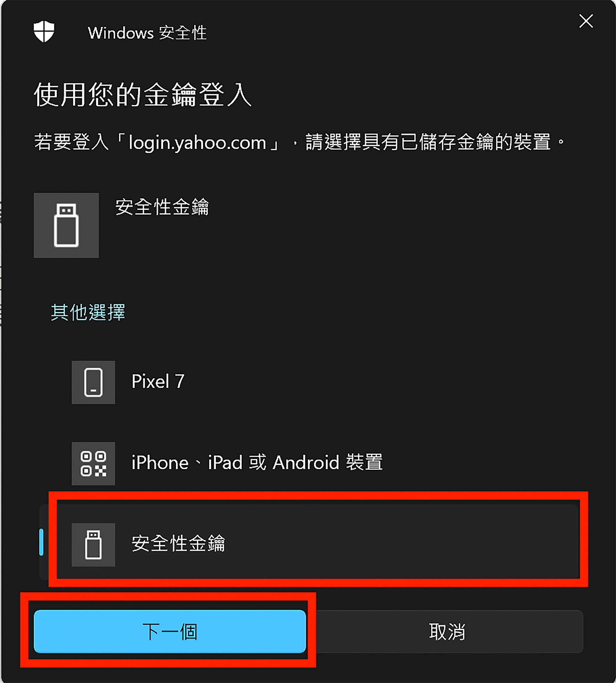Click the Pixel 7 text label
Viewport: 616px width, 683px height.
(x=158, y=381)
